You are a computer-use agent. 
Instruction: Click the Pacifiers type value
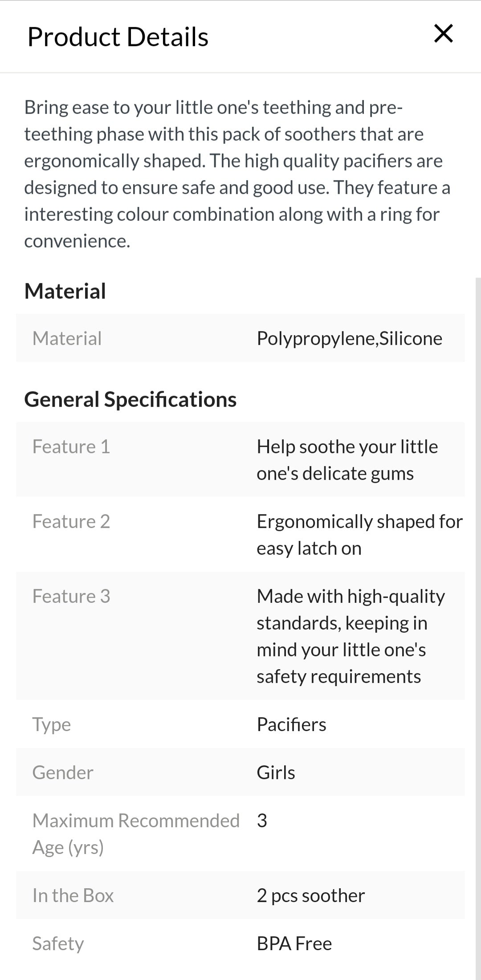291,724
